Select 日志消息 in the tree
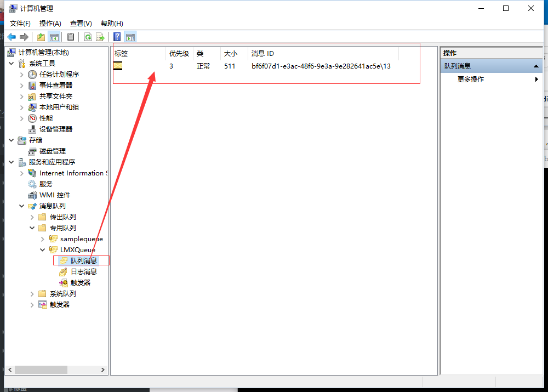This screenshot has width=548, height=392. (x=83, y=272)
